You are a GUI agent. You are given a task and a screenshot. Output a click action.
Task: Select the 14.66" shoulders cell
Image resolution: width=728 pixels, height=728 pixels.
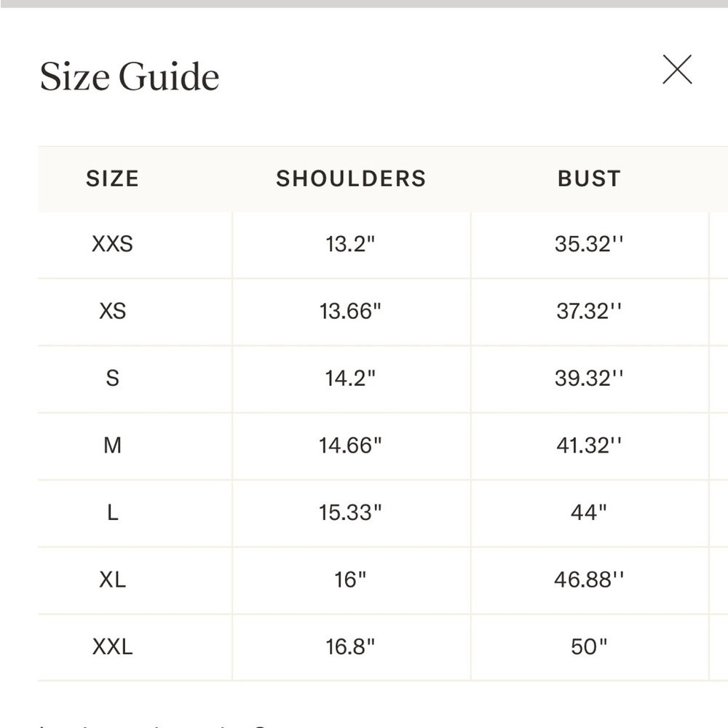[350, 446]
